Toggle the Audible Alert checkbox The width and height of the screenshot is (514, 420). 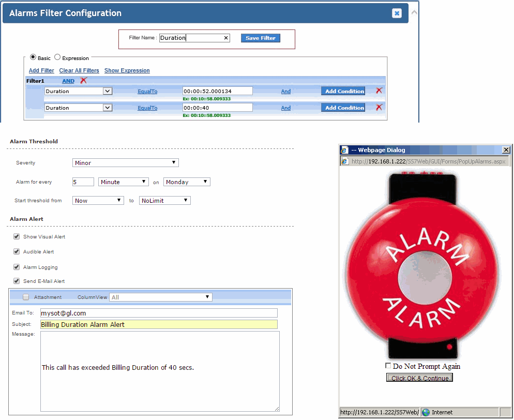click(x=17, y=251)
